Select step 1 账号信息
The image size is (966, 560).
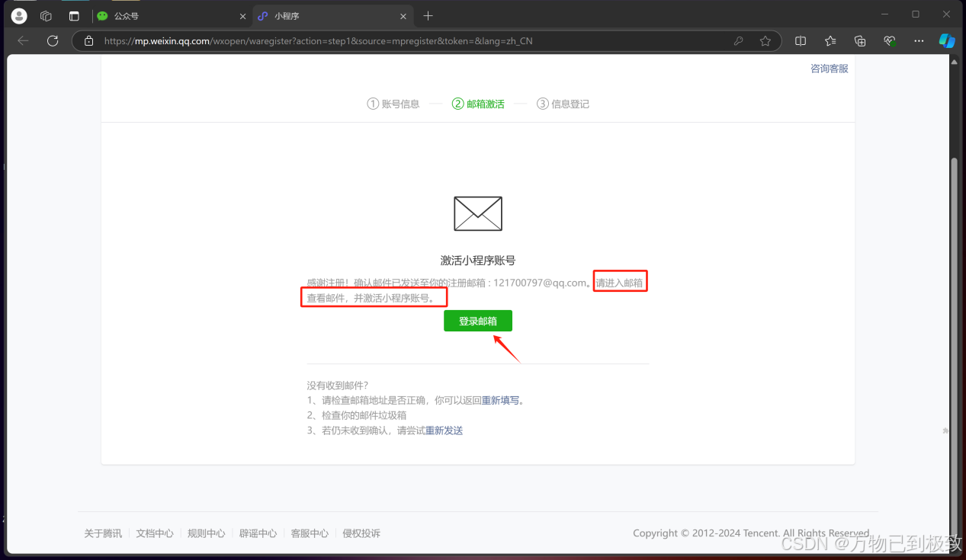[393, 104]
